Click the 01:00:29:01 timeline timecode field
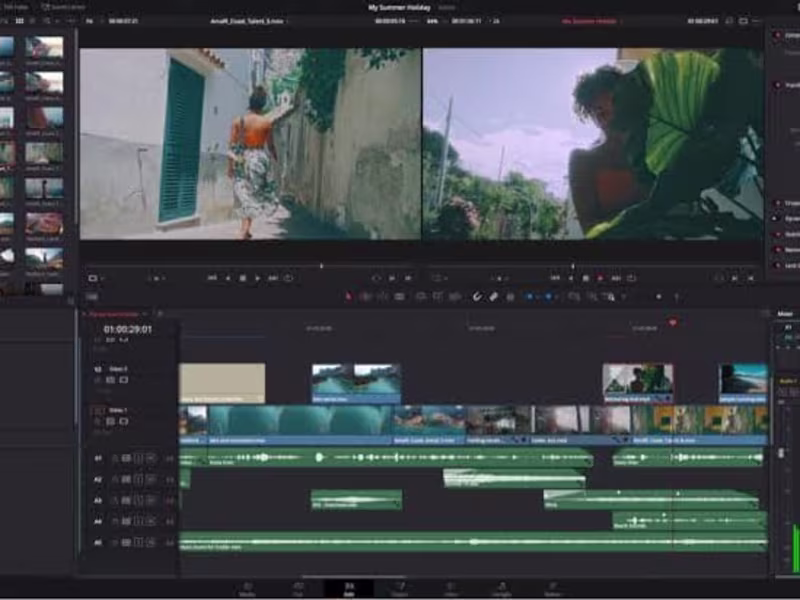Image resolution: width=800 pixels, height=600 pixels. (x=128, y=329)
